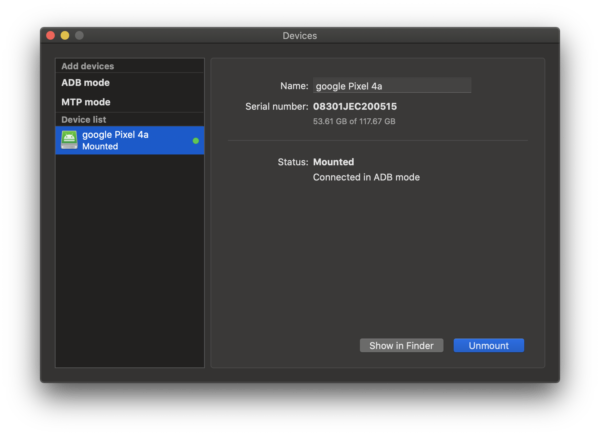
Task: Click the serial number 08301JEC200515
Action: click(355, 106)
